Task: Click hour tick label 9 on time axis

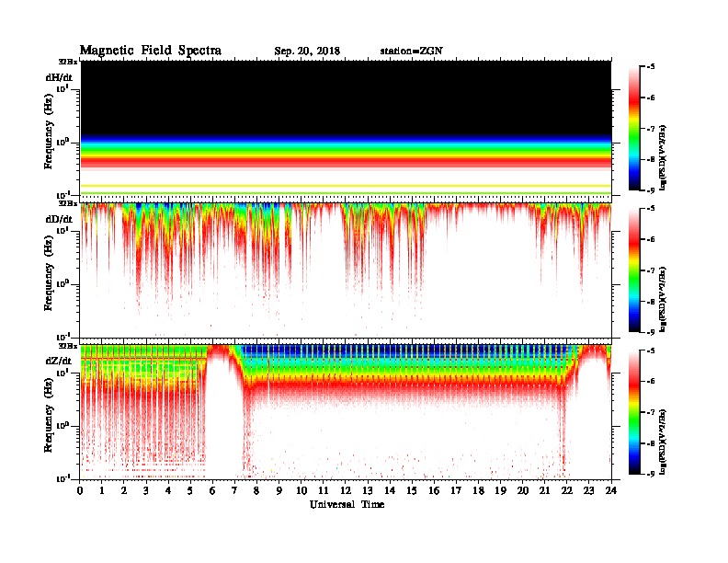Action: tap(279, 490)
